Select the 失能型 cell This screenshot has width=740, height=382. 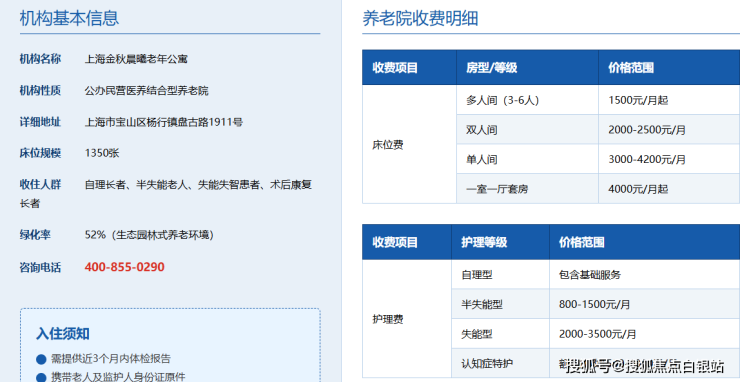click(x=500, y=334)
